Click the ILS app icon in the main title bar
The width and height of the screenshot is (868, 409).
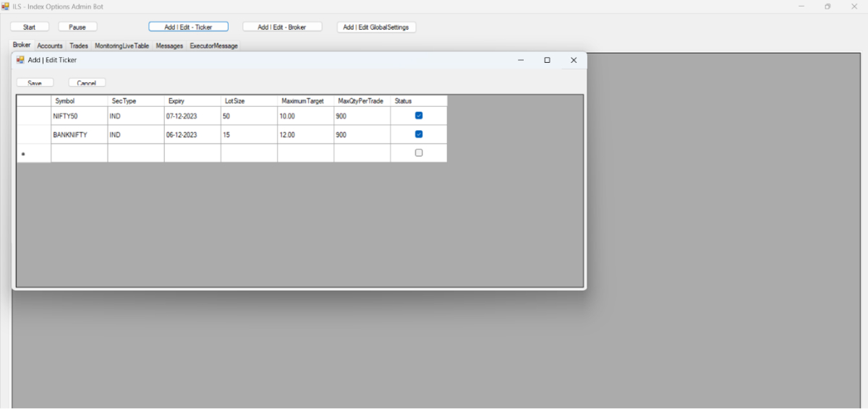pos(5,7)
